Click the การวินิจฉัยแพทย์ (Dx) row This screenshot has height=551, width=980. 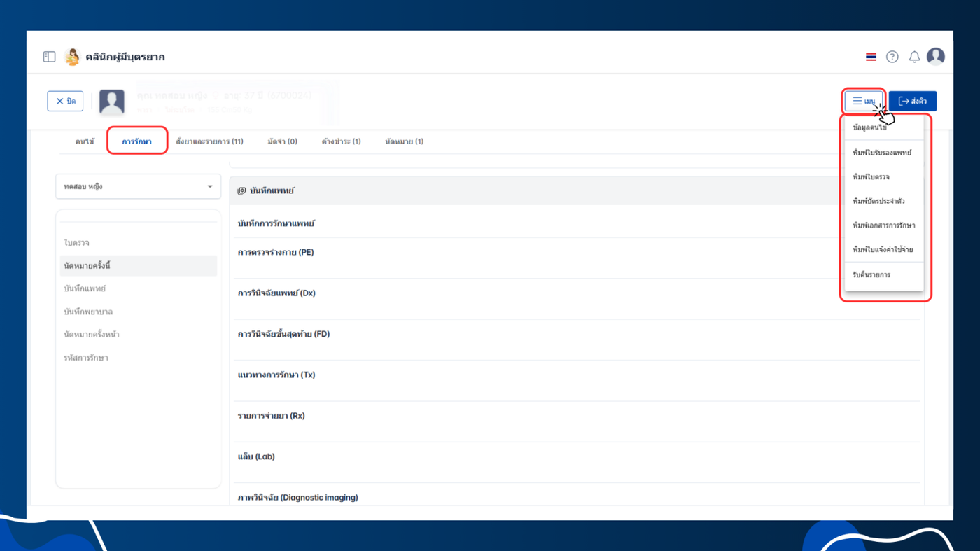[577, 300]
